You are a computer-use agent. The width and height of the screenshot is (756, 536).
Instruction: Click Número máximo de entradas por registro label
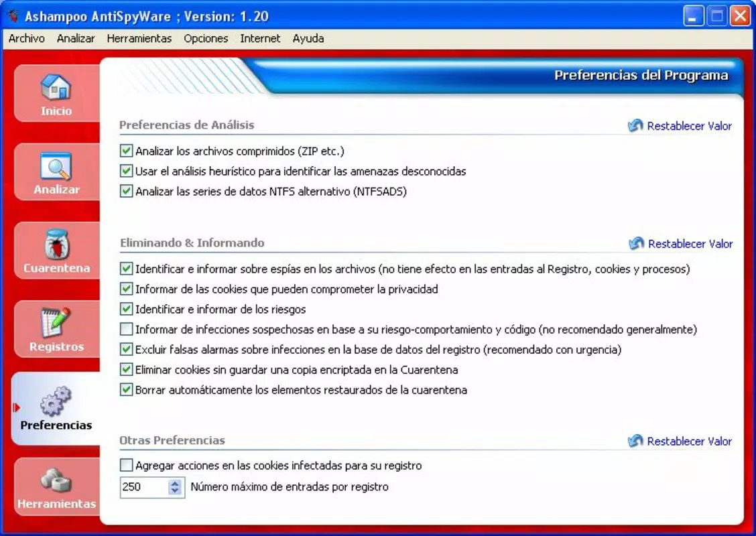click(290, 487)
